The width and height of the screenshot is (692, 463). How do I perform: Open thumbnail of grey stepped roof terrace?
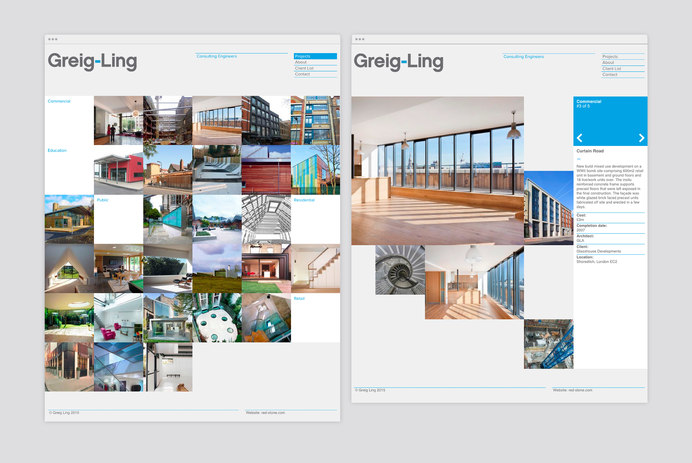[217, 170]
